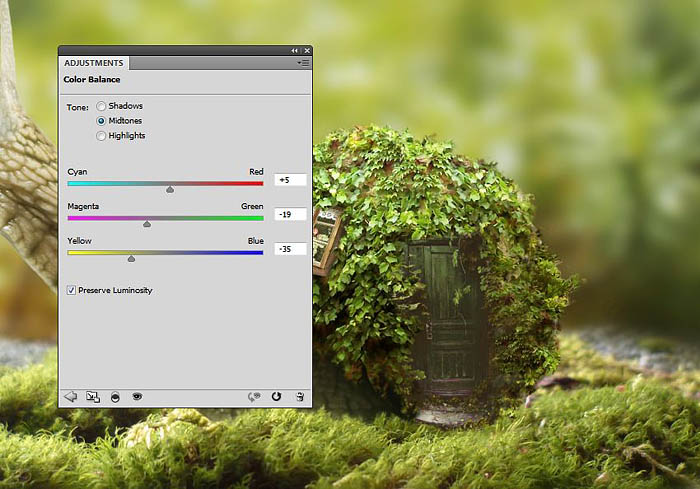The image size is (700, 489).
Task: Click the Yellow-Blue slider handle
Action: click(131, 258)
